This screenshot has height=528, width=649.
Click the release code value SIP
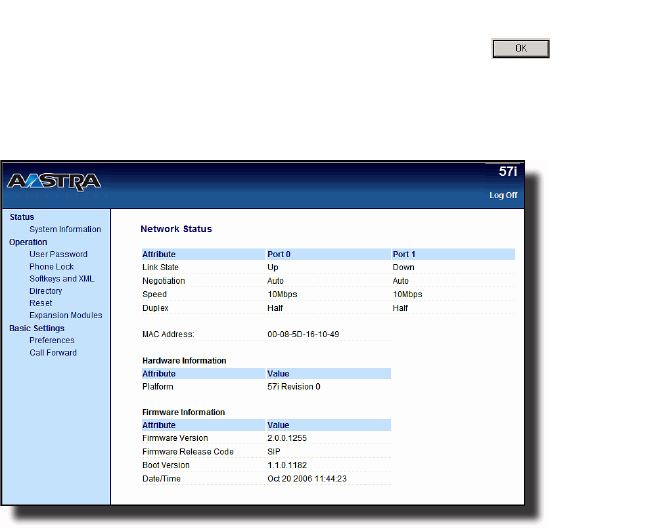(274, 451)
